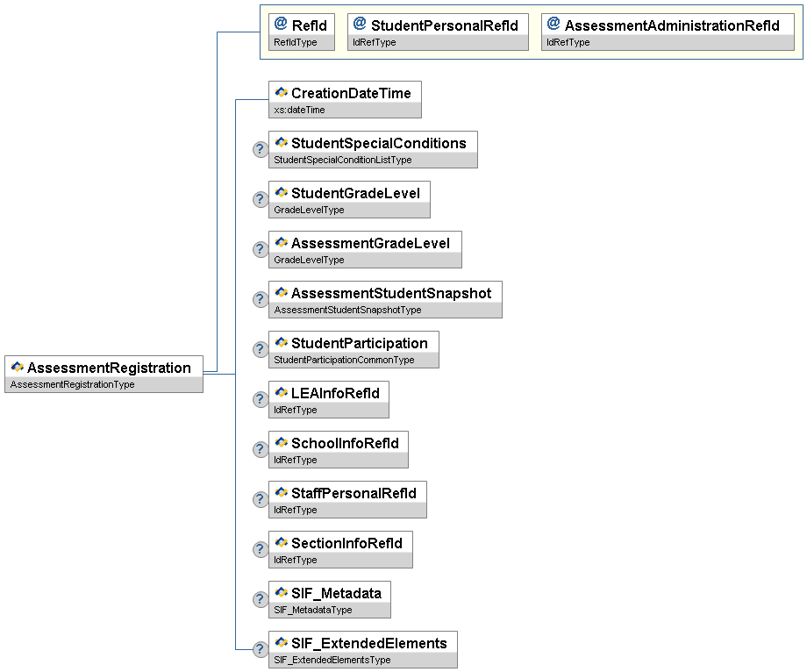807x672 pixels.
Task: Select the AssessmentRegistration root element
Action: [108, 368]
